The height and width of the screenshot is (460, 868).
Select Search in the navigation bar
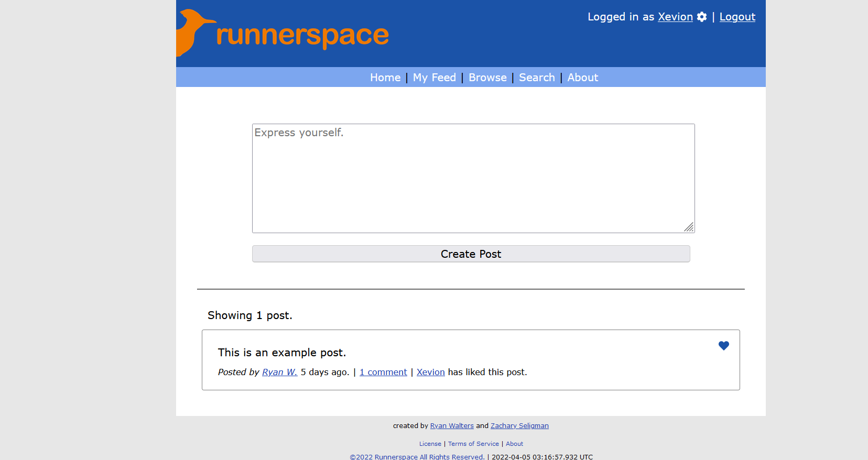(536, 78)
